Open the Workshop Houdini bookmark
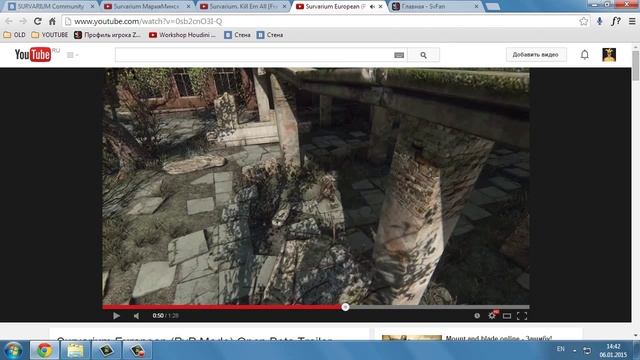 pyautogui.click(x=182, y=35)
